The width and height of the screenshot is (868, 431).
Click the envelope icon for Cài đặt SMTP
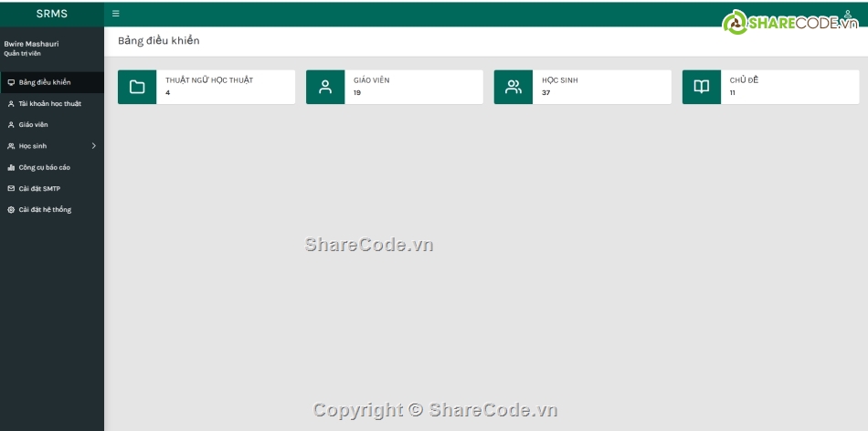point(11,188)
